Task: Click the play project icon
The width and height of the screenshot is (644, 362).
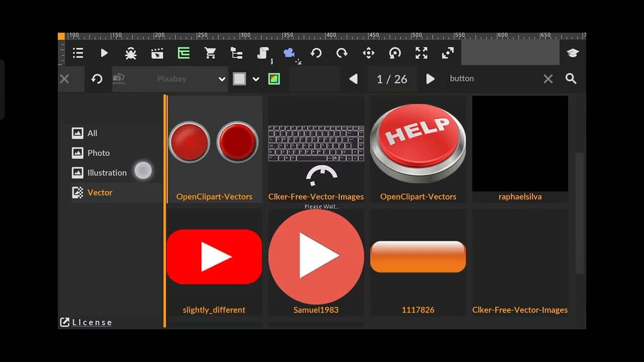Action: 104,53
